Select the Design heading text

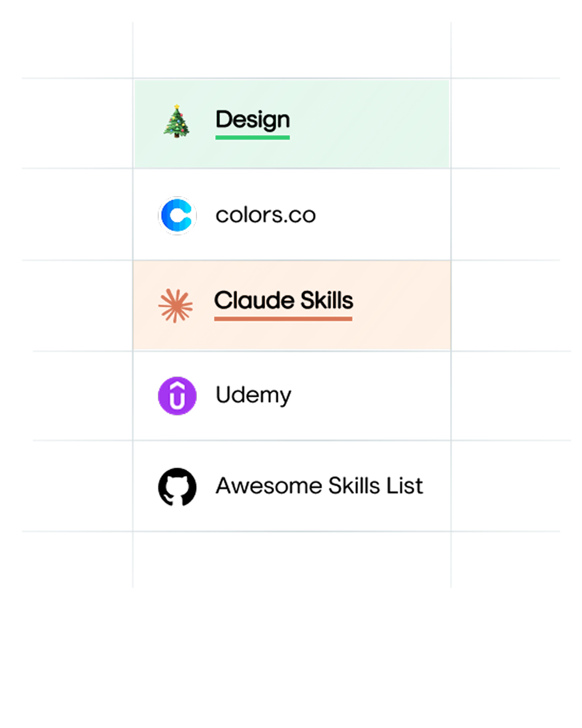pos(253,120)
